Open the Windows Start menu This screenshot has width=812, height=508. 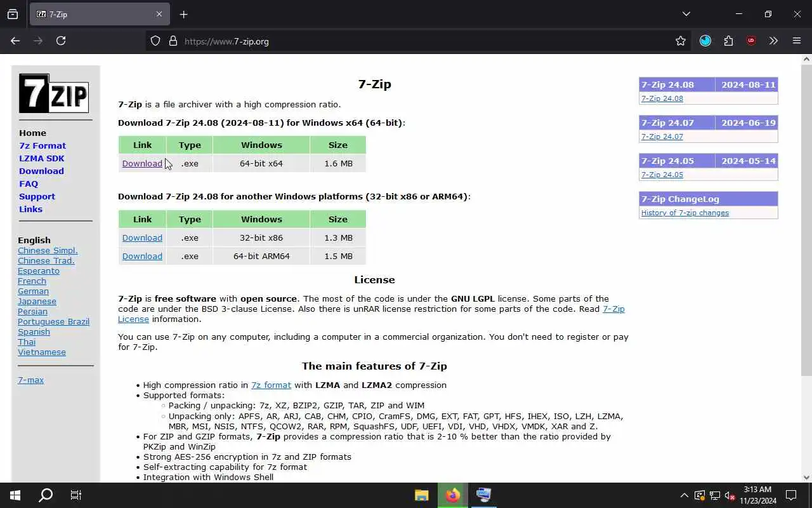point(15,495)
